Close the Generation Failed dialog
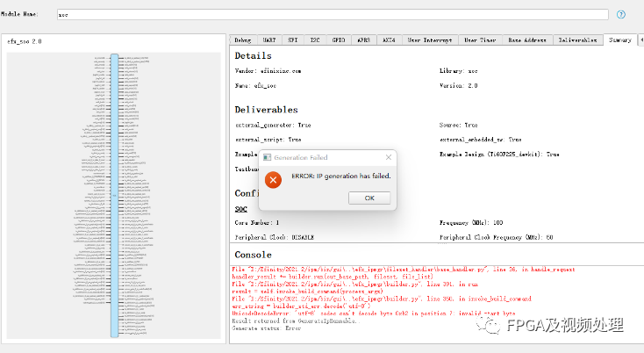The image size is (644, 353). [389, 157]
